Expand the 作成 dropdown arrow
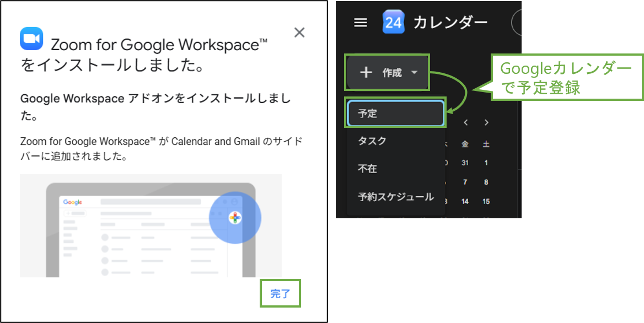Viewport: 644px width, 323px height. click(414, 73)
